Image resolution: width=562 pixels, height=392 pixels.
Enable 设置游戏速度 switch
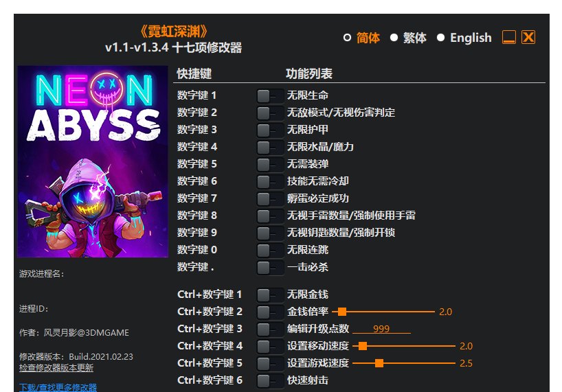tap(270, 364)
